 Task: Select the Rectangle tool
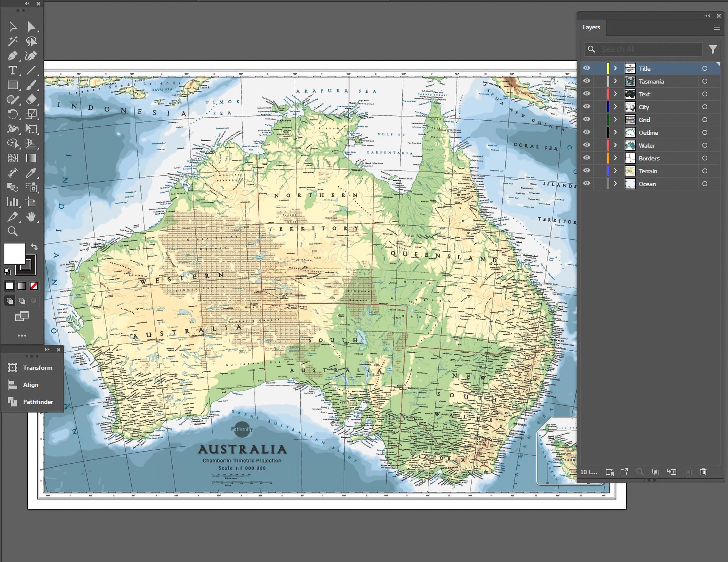13,85
